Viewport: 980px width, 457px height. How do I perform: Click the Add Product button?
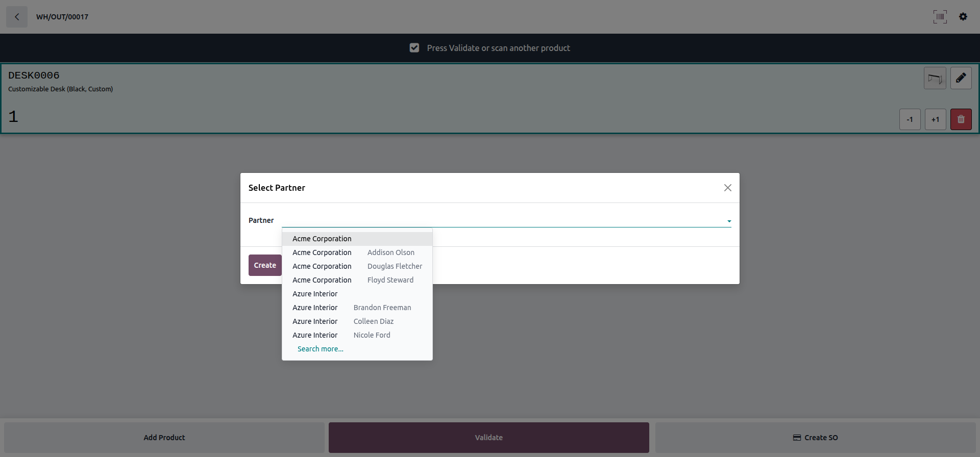(x=164, y=438)
